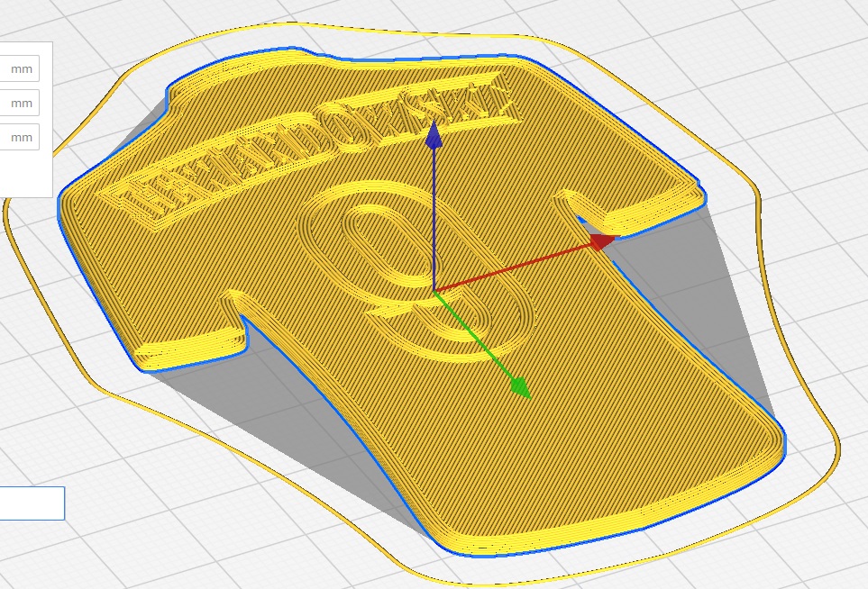868x589 pixels.
Task: Click the topmost mm value field
Action: (x=19, y=69)
